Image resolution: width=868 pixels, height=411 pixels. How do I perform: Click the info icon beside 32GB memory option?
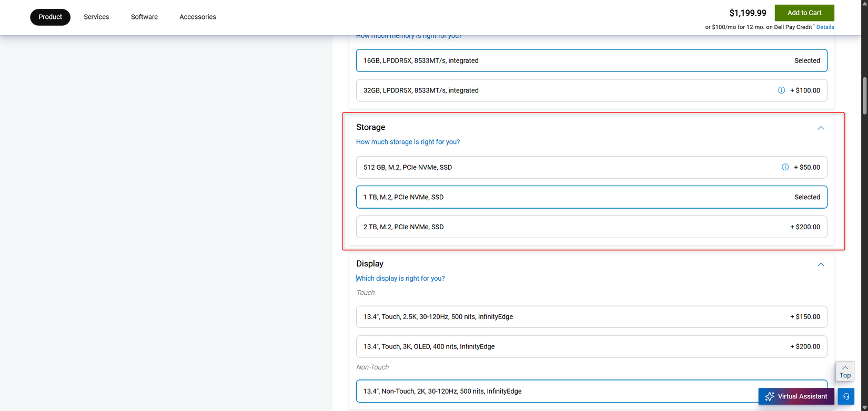click(781, 90)
